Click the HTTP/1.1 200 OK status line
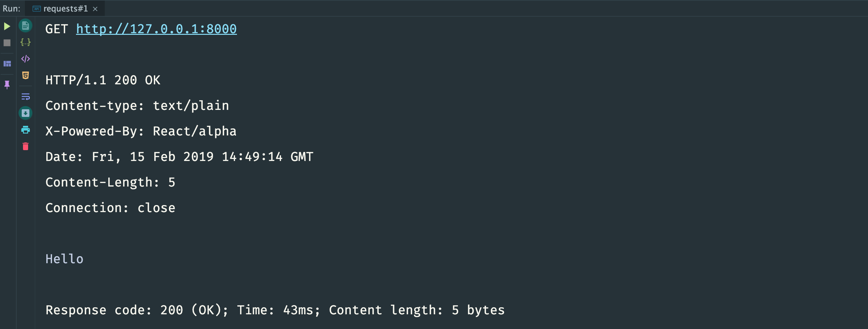 tap(103, 80)
